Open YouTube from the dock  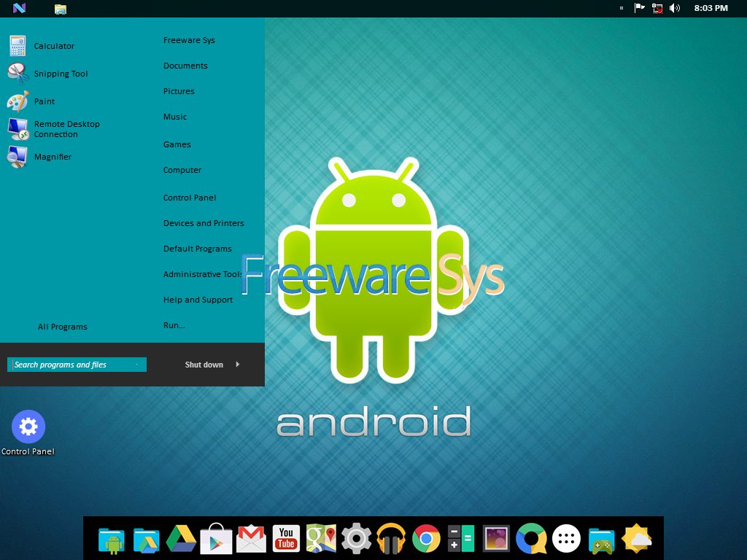click(x=286, y=539)
